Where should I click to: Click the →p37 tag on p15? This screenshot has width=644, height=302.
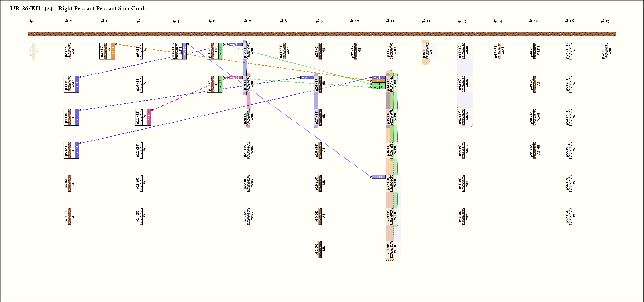point(184,51)
